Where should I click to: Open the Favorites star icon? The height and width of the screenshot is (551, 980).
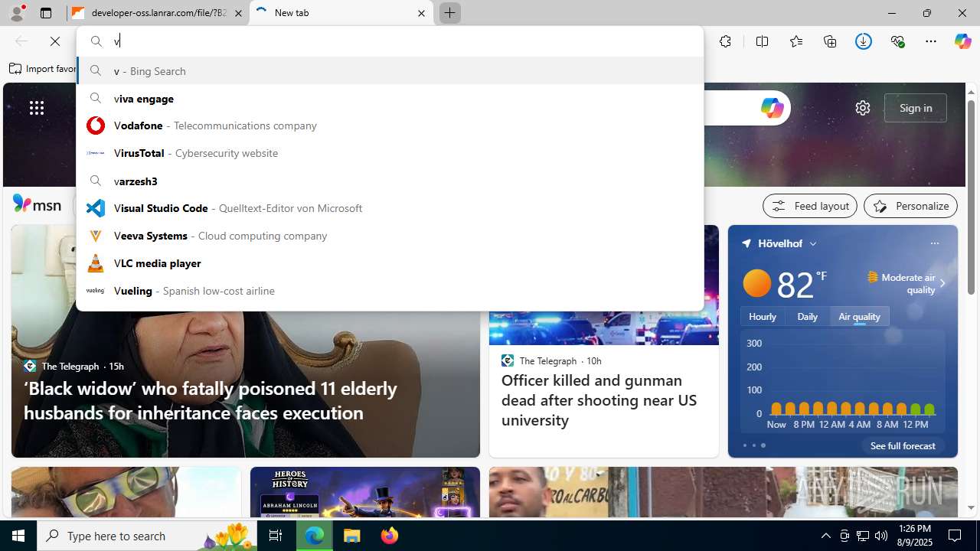coord(796,41)
